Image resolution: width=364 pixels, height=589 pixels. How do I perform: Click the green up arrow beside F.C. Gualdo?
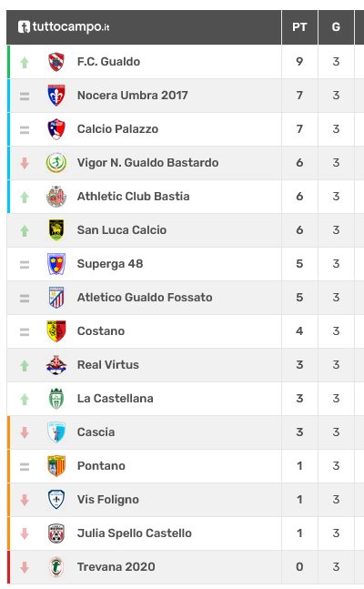[x=25, y=62]
